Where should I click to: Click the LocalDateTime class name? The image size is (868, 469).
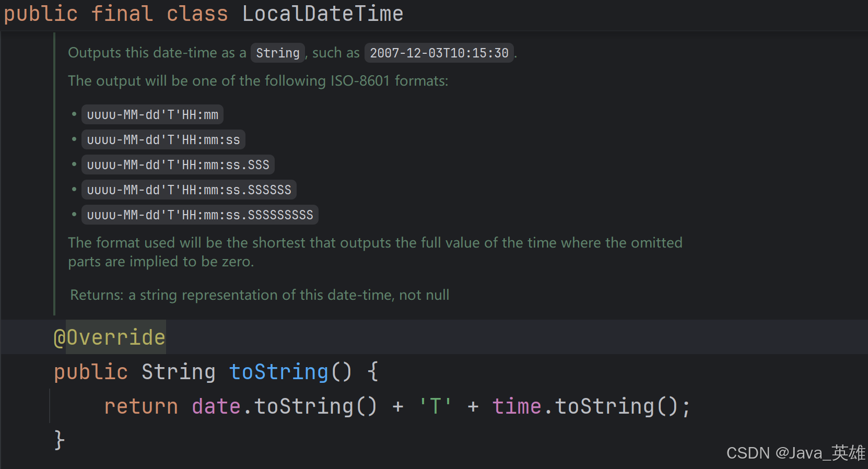323,14
